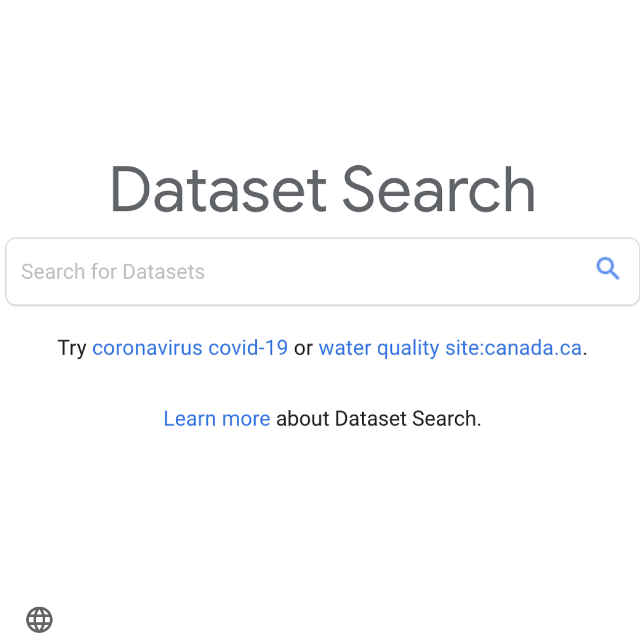The image size is (644, 644).
Task: Click the Dataset Search title heading
Action: 322,188
